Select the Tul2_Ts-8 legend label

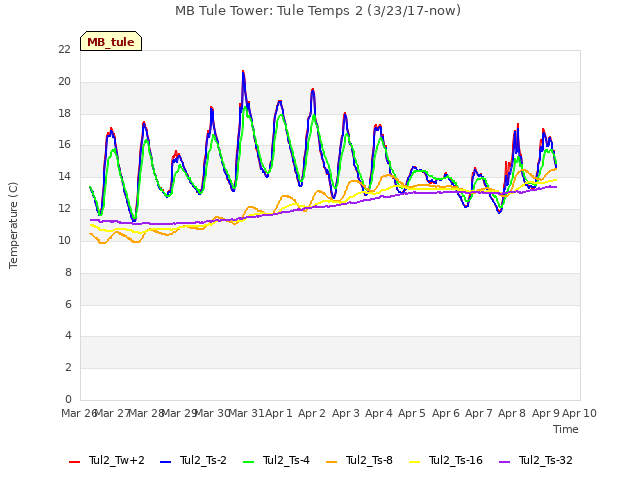pos(369,460)
